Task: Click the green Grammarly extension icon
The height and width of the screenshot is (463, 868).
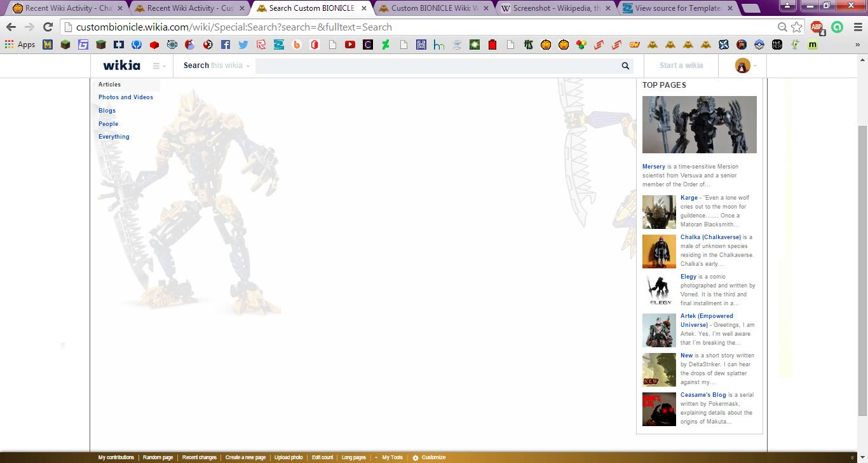Action: [x=837, y=27]
